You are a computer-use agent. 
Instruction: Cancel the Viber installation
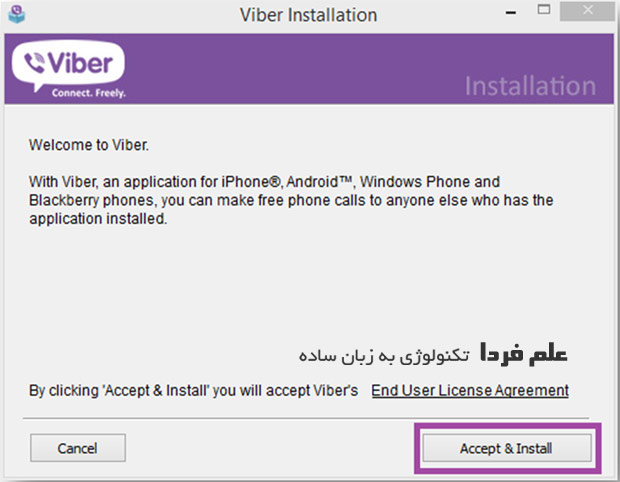(x=78, y=448)
